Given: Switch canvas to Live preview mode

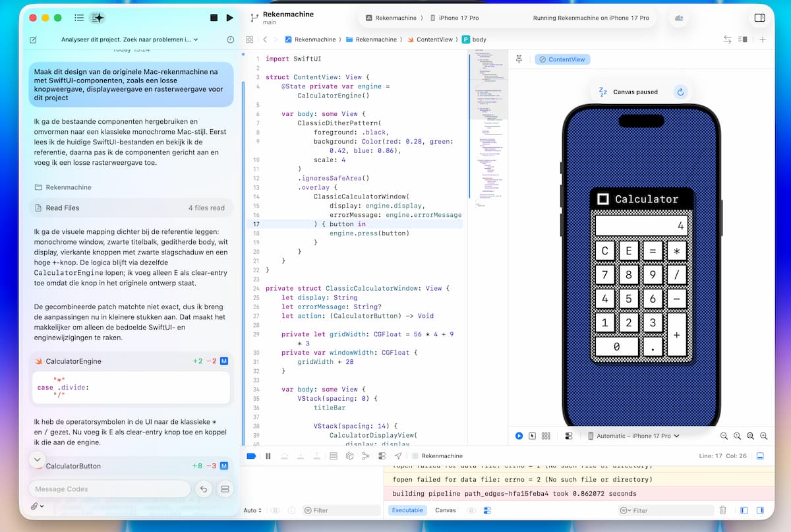Looking at the screenshot, I should (x=519, y=436).
